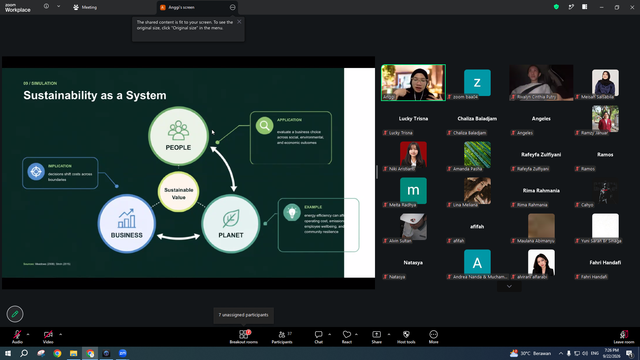640x360 pixels.
Task: Open the More options menu
Action: point(433,337)
